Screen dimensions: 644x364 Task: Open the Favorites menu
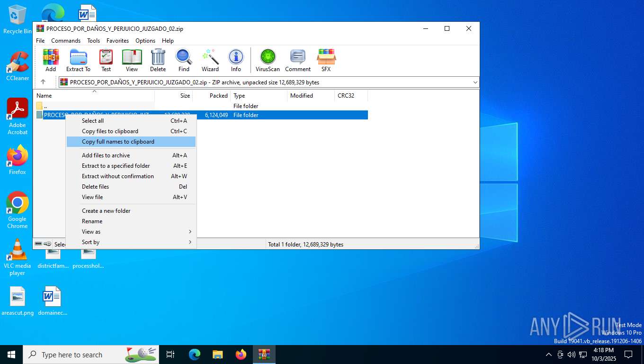click(117, 41)
